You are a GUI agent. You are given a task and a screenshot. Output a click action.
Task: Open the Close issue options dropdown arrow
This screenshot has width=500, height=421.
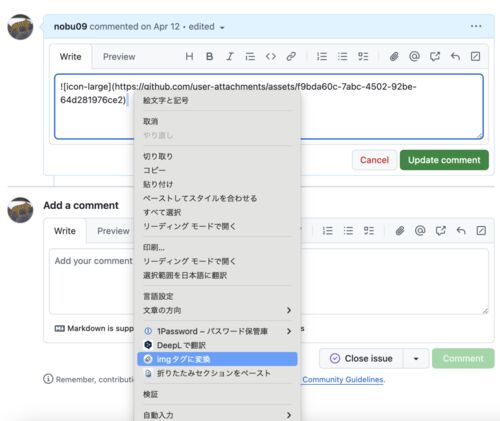416,359
